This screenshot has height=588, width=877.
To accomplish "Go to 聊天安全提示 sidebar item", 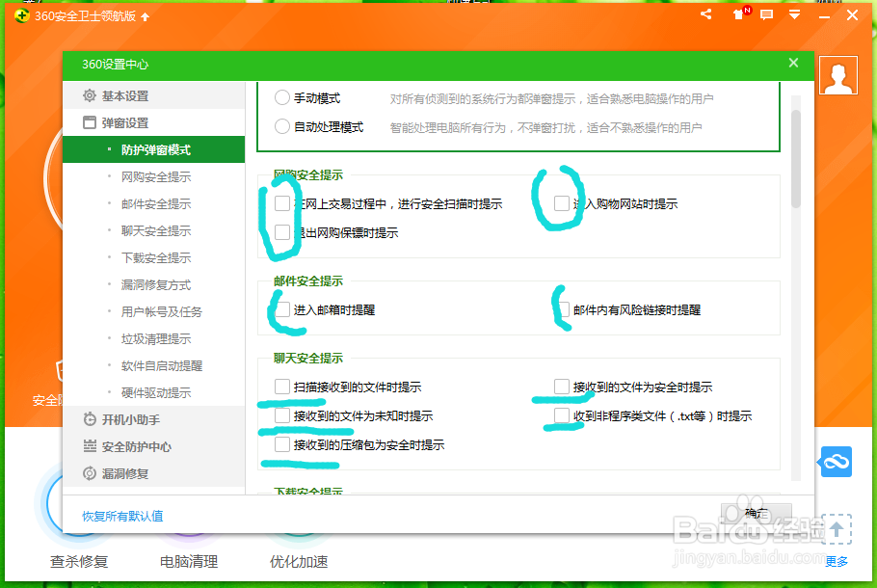I will point(154,230).
